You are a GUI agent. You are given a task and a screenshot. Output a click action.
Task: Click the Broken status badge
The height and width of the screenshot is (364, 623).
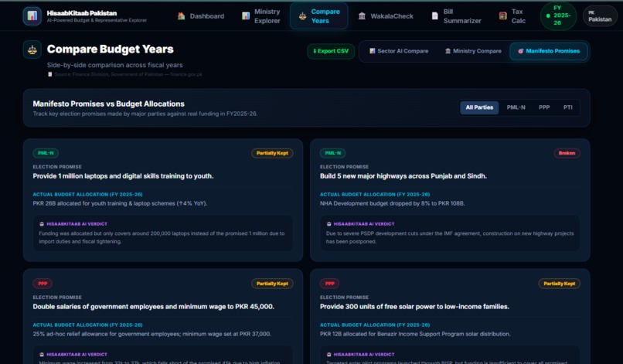pos(567,153)
